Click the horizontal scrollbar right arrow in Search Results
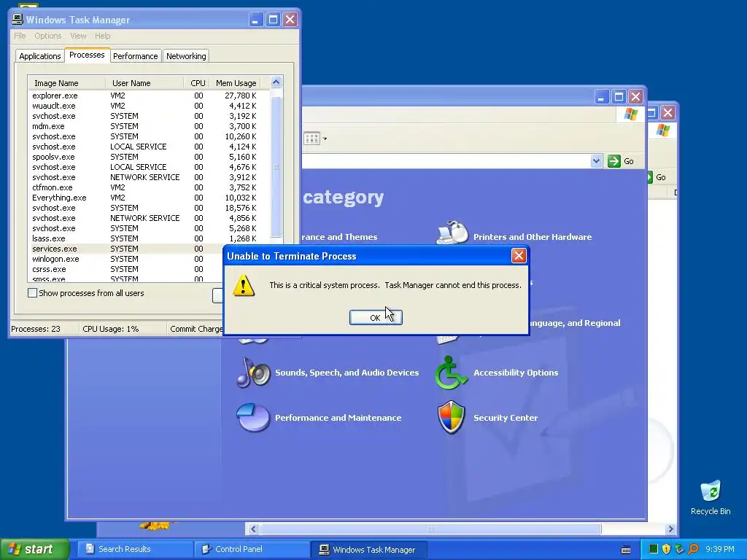 [670, 529]
